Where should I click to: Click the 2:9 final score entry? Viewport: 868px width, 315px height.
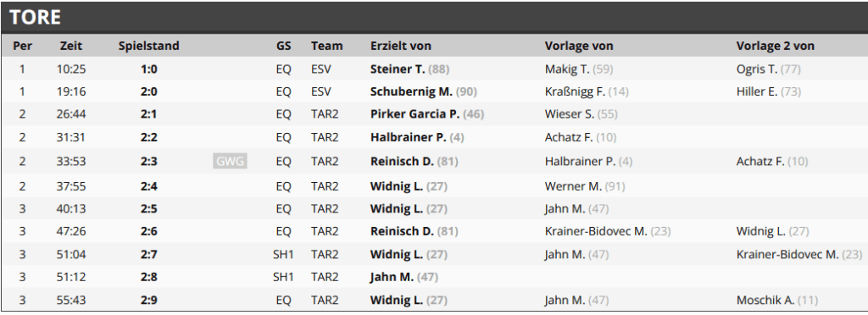pyautogui.click(x=149, y=300)
